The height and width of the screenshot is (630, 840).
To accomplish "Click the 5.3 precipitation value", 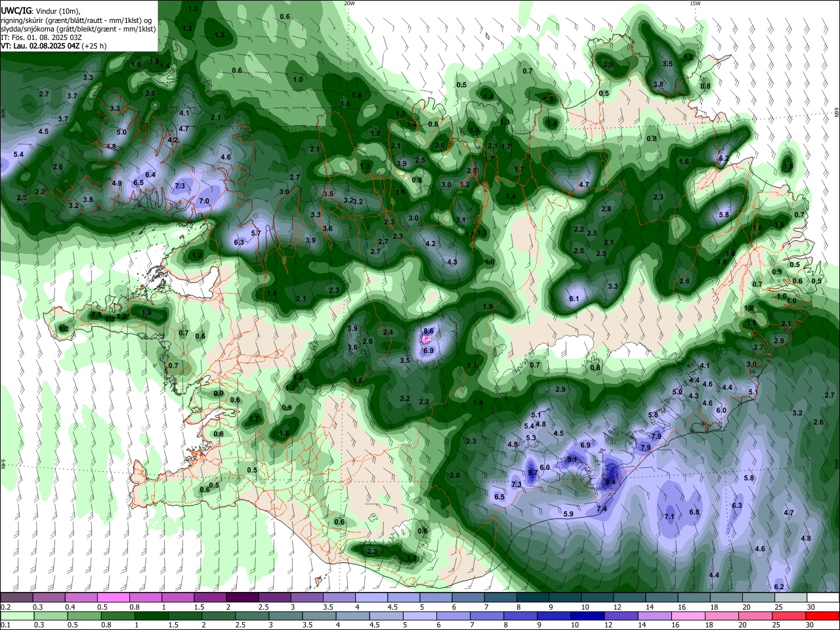I will (x=531, y=438).
